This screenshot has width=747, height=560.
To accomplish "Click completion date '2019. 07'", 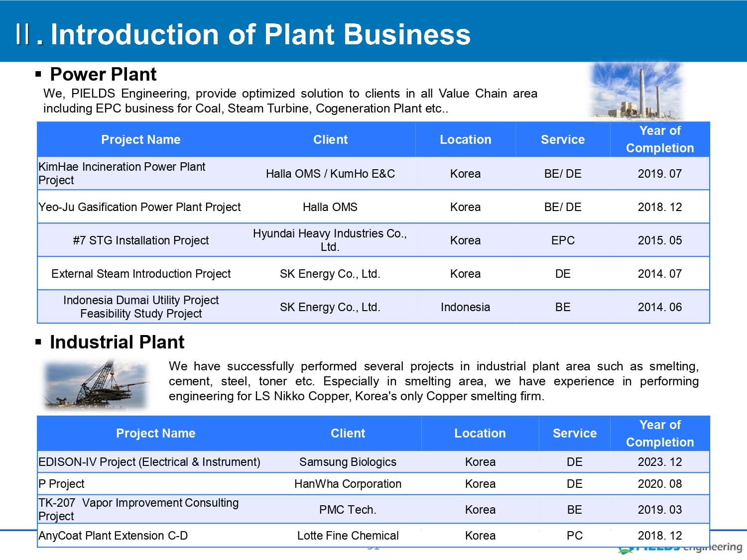I will (660, 174).
